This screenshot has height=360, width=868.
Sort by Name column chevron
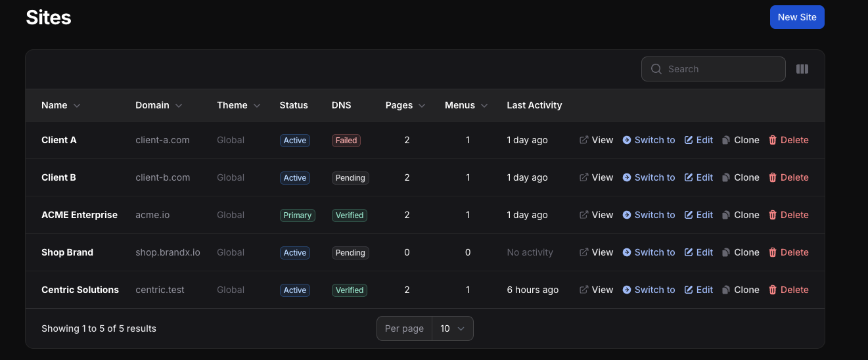click(77, 106)
